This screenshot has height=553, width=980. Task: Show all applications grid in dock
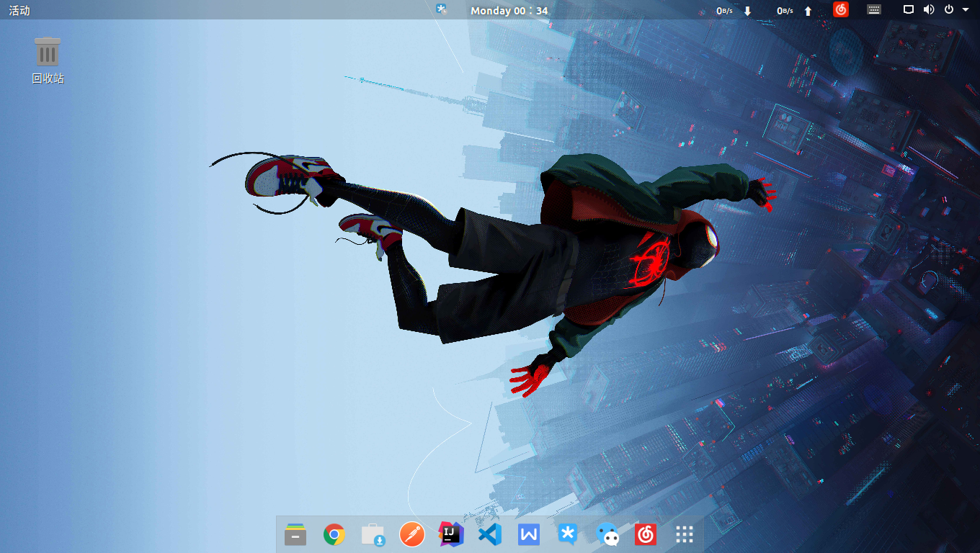685,535
